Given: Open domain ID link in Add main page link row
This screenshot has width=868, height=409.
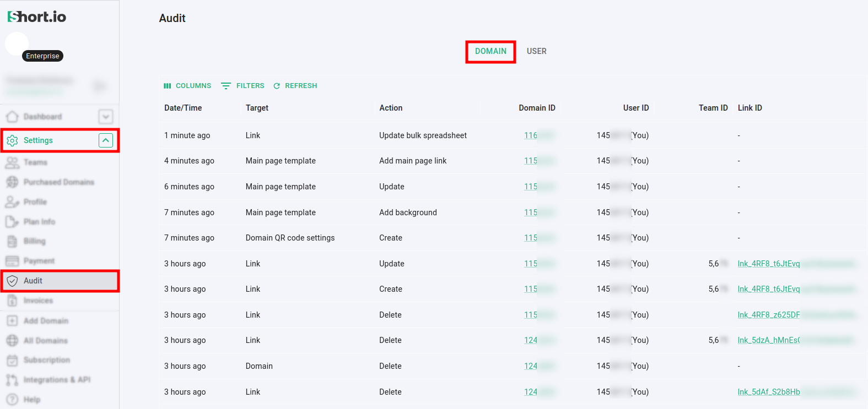Looking at the screenshot, I should click(x=540, y=161).
